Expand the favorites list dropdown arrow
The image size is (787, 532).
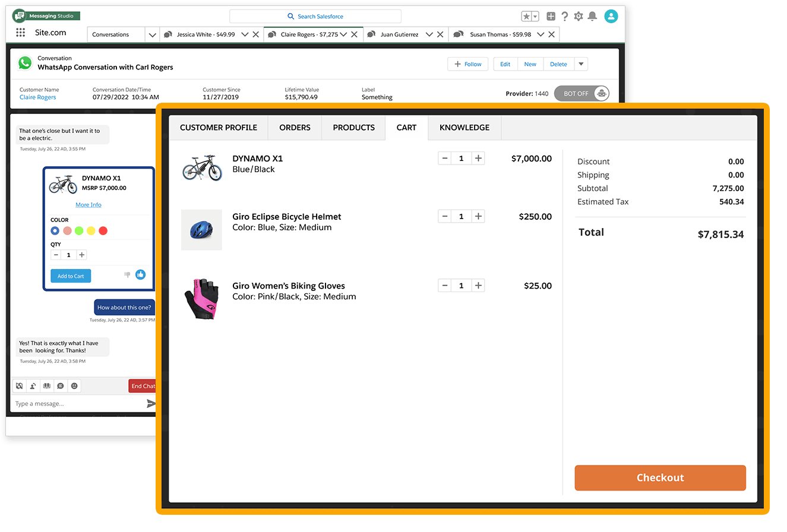(535, 17)
